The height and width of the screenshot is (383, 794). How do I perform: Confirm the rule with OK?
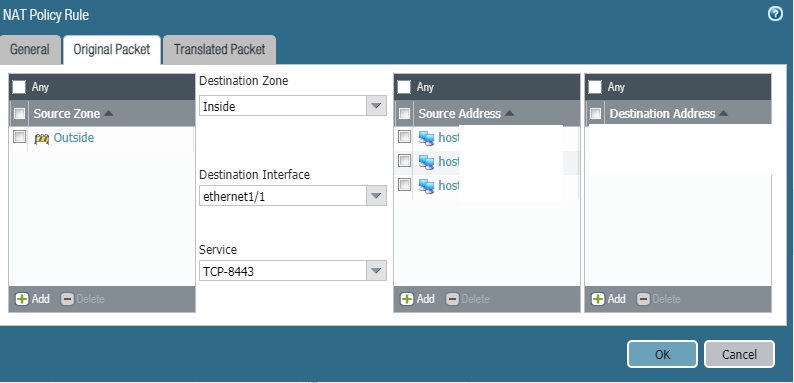click(662, 354)
